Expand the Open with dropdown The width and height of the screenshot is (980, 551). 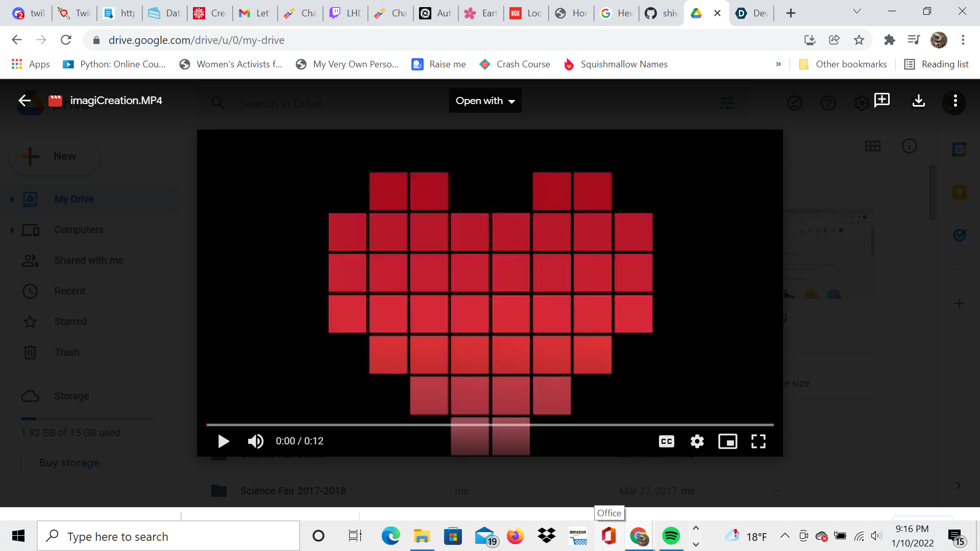tap(485, 101)
